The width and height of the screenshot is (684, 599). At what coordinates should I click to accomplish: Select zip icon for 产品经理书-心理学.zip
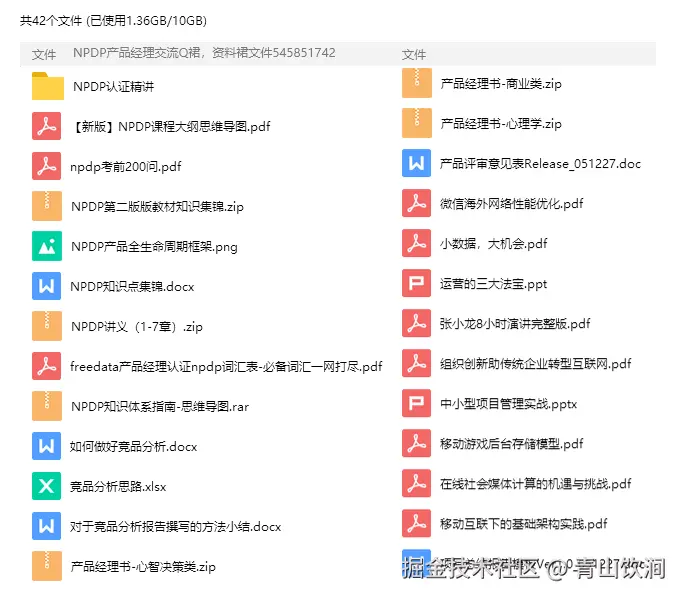(417, 123)
